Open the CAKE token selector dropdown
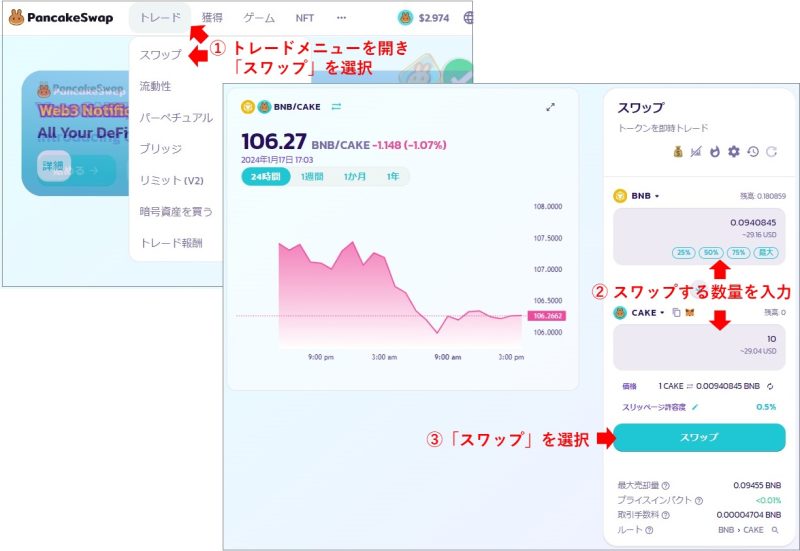This screenshot has width=800, height=551. pos(647,313)
